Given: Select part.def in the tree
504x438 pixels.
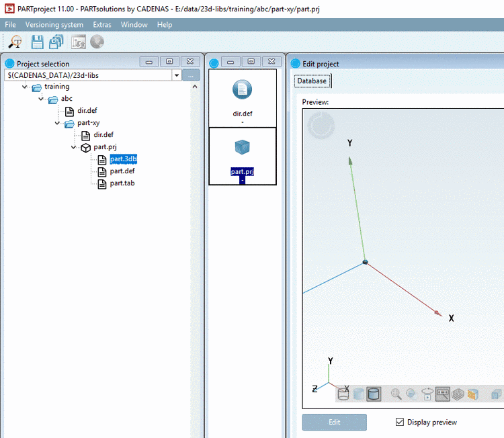Looking at the screenshot, I should pyautogui.click(x=122, y=171).
